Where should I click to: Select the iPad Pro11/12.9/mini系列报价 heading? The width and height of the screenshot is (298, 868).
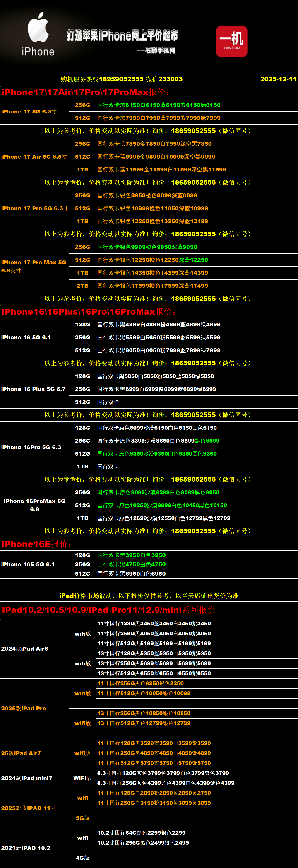[x=108, y=610]
